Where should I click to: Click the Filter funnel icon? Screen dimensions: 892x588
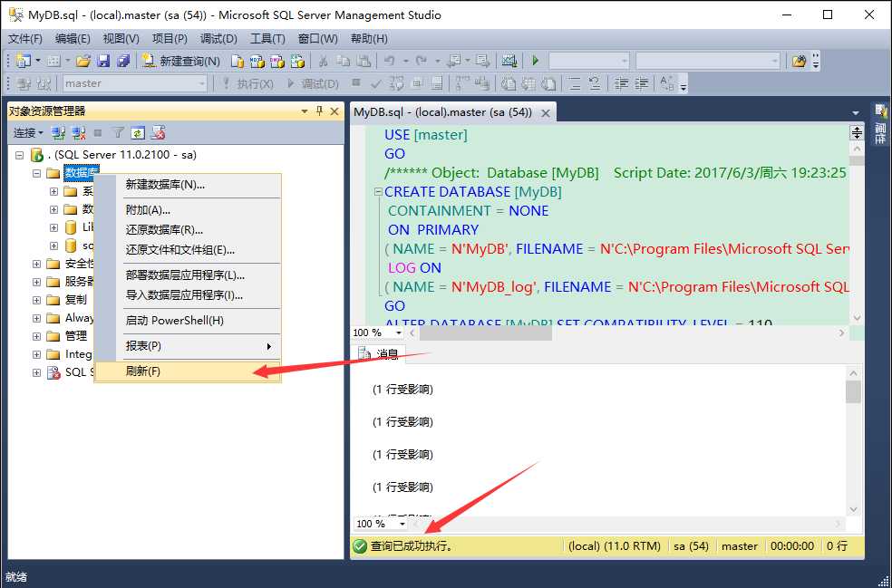point(118,133)
